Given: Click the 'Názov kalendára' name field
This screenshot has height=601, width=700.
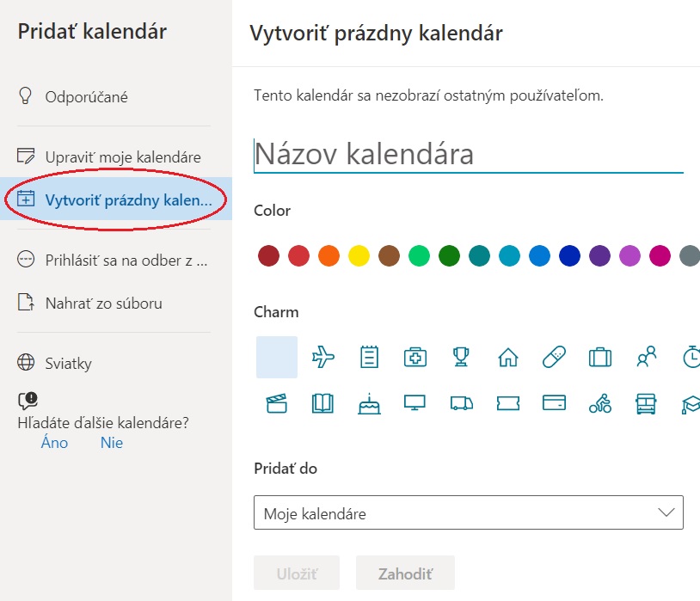Looking at the screenshot, I should pos(469,155).
